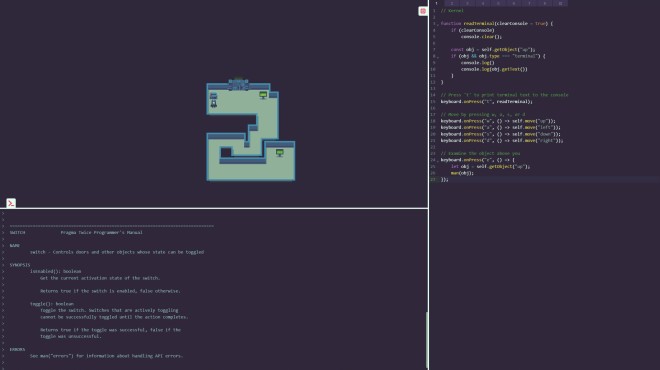Click line number 13 in the gutter
660x370 pixels.
tap(433, 88)
